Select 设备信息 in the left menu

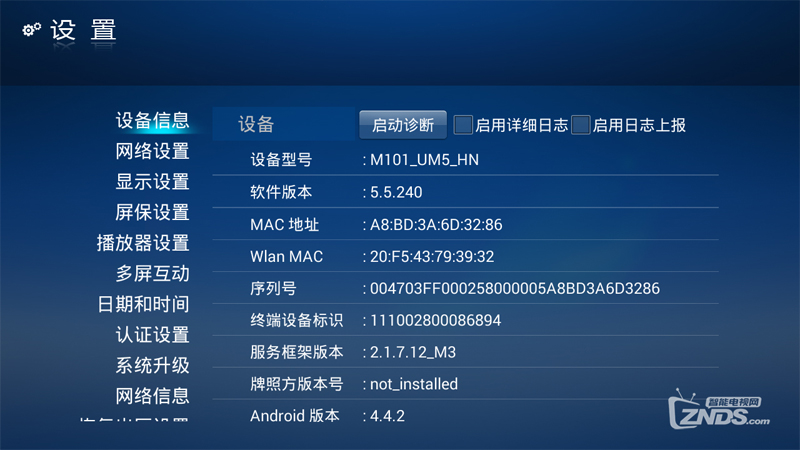click(x=153, y=120)
